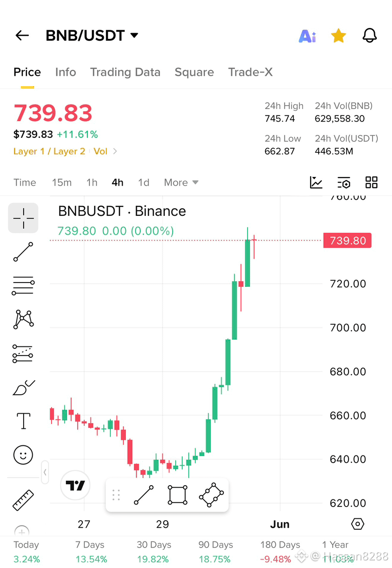Open chart settings hexagon icon

point(358,524)
